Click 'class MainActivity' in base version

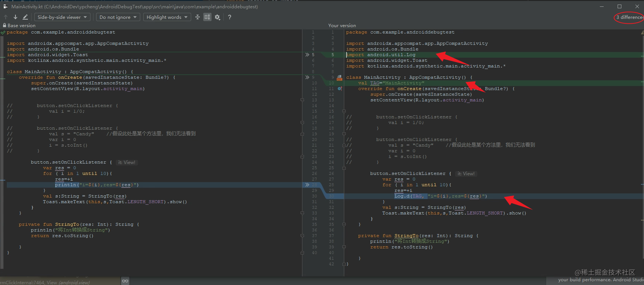tap(34, 72)
